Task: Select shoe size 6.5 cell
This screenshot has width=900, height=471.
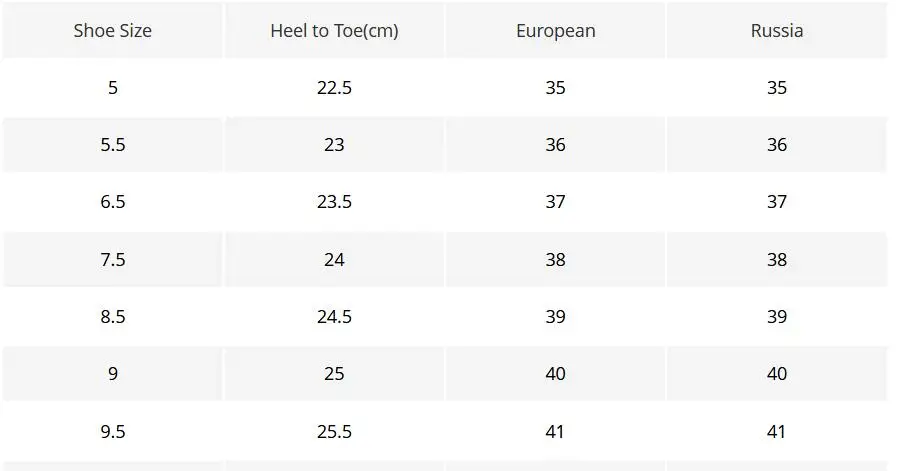Action: [113, 202]
